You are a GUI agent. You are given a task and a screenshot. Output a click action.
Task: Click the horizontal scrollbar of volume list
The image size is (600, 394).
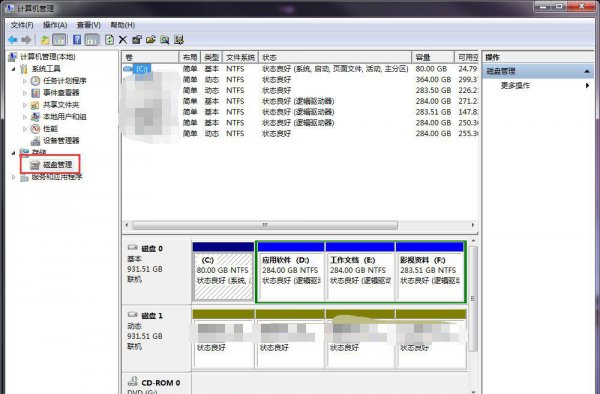(x=265, y=225)
